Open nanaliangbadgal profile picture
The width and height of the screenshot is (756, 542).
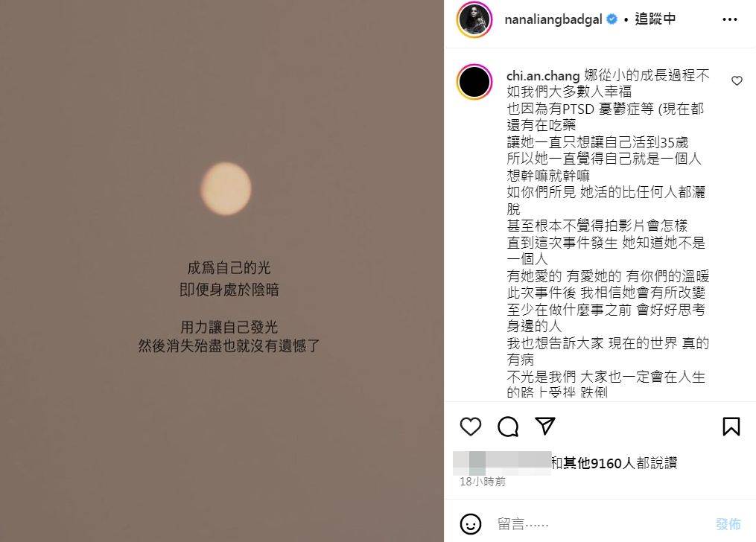tap(474, 20)
